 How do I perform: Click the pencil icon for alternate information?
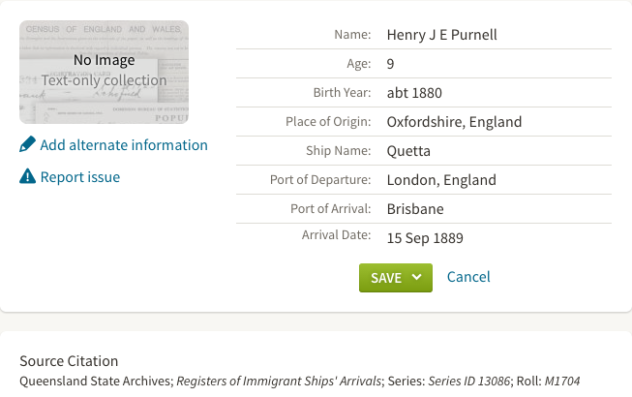click(x=27, y=144)
